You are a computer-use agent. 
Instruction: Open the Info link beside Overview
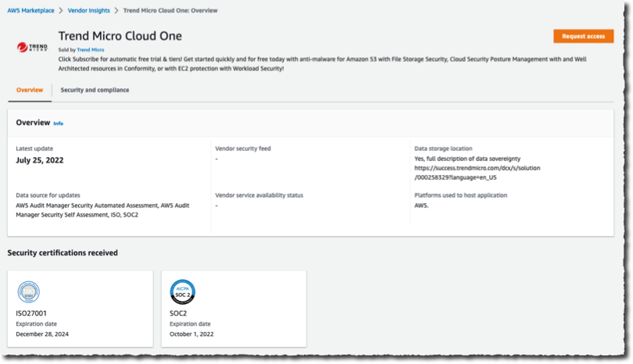click(59, 123)
